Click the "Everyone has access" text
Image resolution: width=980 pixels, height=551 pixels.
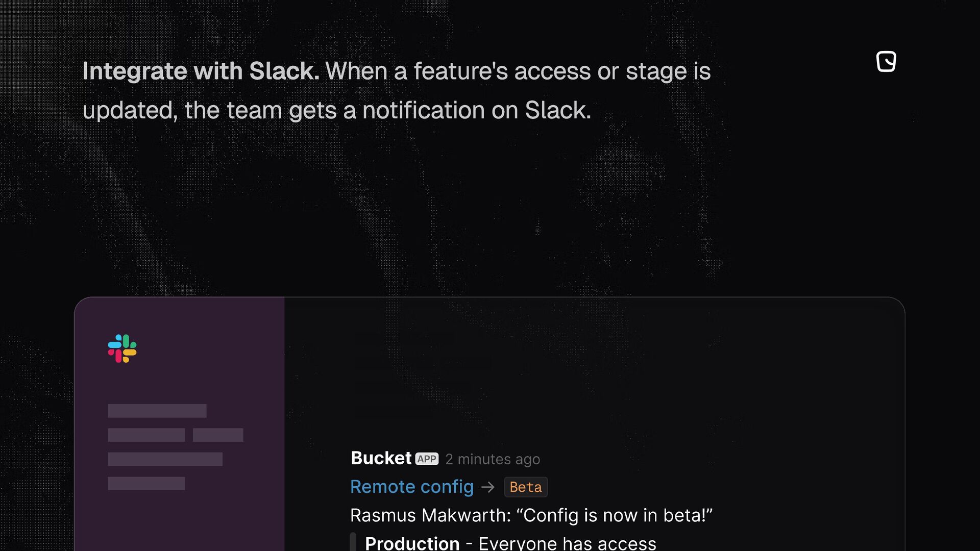(x=567, y=543)
